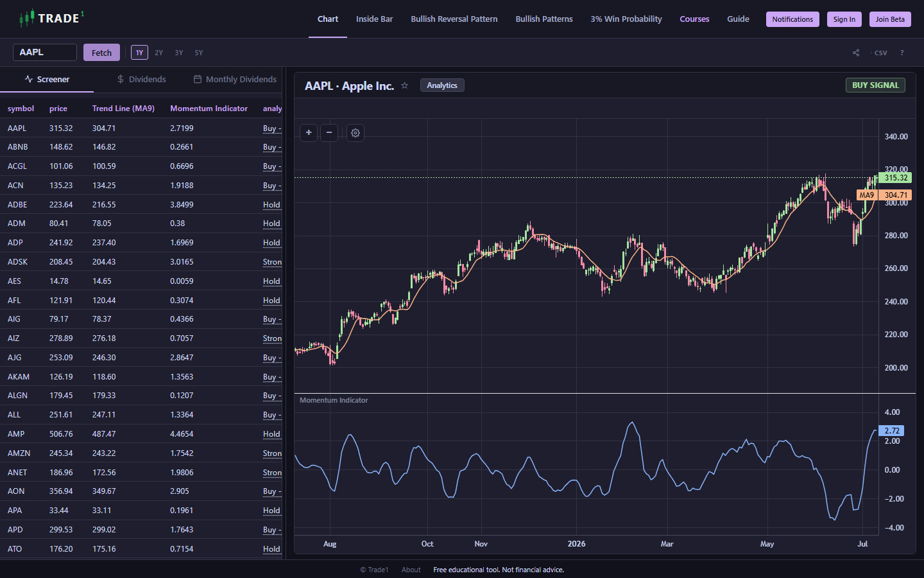Sort by Momentum Indicator header

(209, 109)
